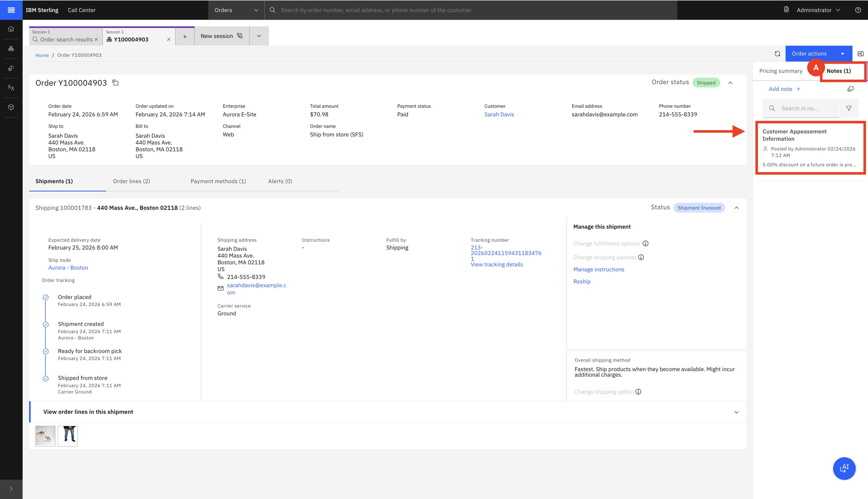The width and height of the screenshot is (868, 499).
Task: Click Add note button
Action: [784, 89]
